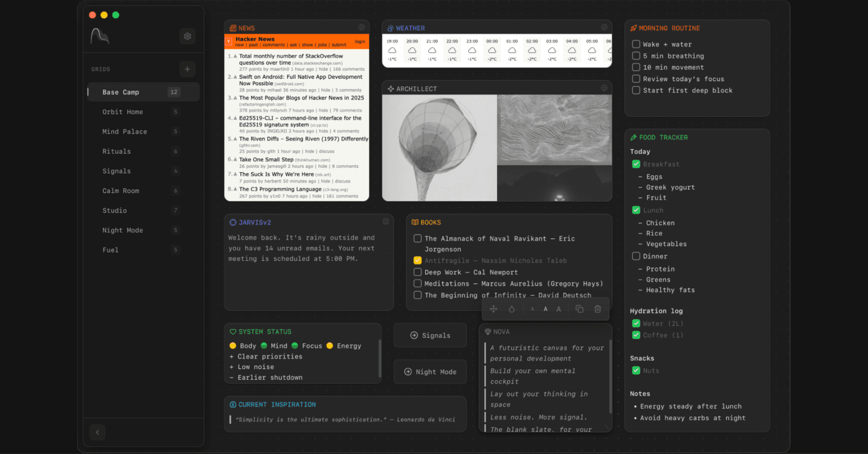Click the Signals shortcut button
This screenshot has height=454, width=868.
tap(430, 336)
